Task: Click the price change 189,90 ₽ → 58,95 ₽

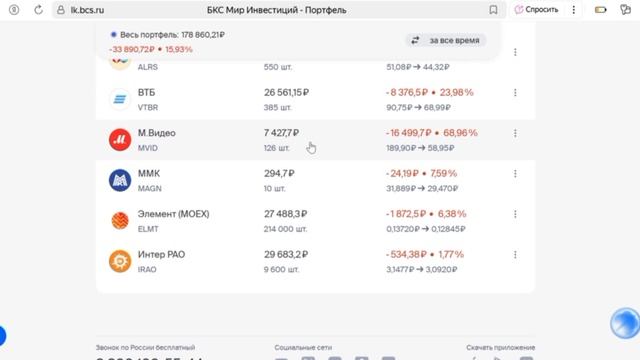Action: tap(420, 148)
